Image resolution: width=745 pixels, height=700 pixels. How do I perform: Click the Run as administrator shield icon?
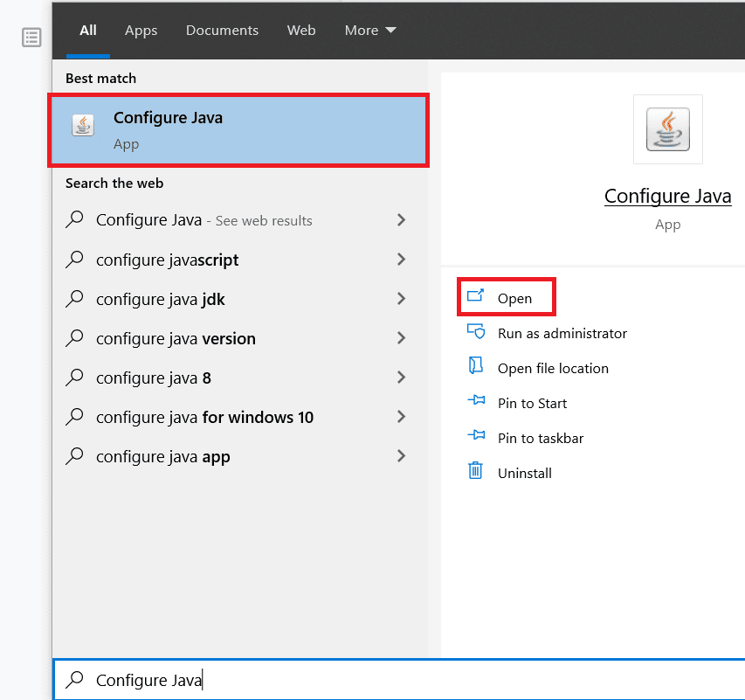[x=475, y=333]
